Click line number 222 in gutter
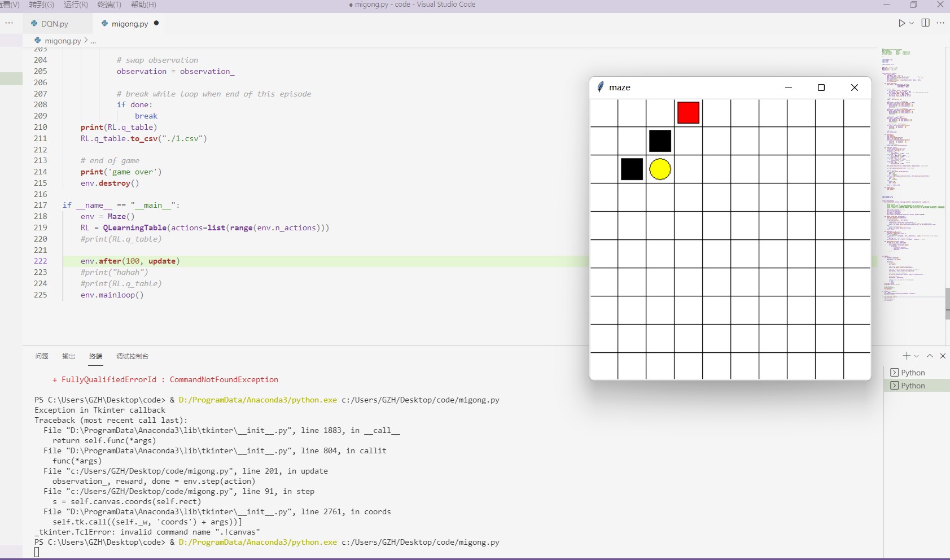Image resolution: width=950 pixels, height=560 pixels. pyautogui.click(x=41, y=261)
